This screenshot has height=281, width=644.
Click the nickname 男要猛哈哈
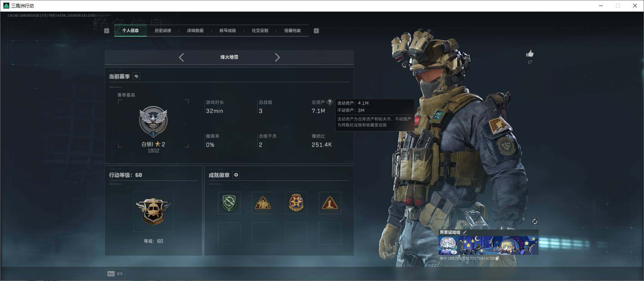pos(450,232)
